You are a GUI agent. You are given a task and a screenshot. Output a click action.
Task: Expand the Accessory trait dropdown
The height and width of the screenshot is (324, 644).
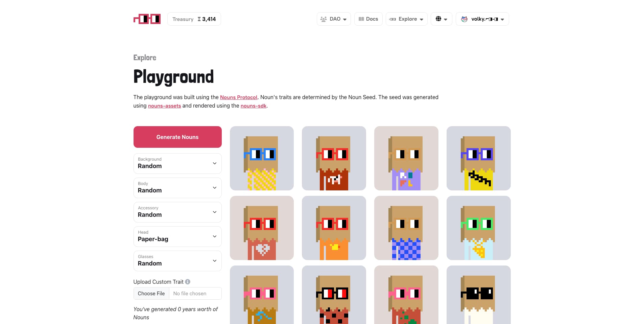click(177, 212)
